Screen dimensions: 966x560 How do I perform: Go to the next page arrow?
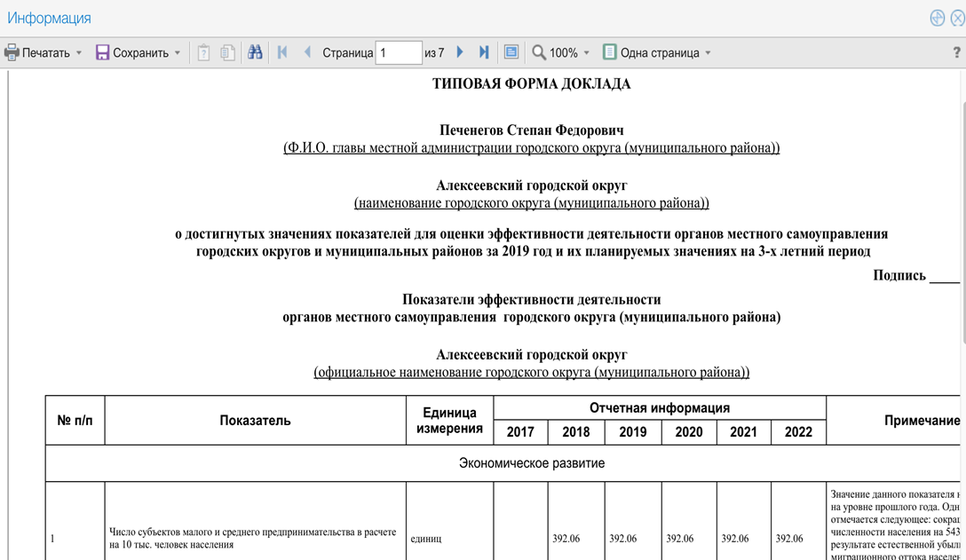(460, 52)
